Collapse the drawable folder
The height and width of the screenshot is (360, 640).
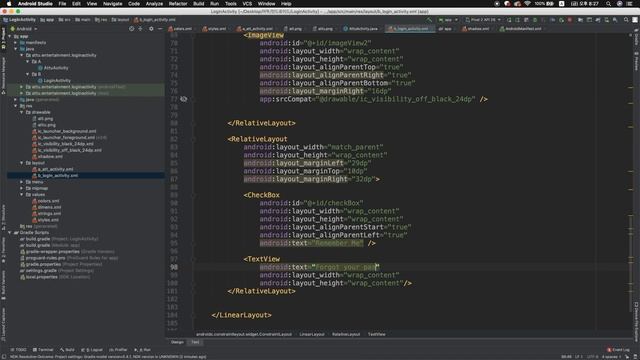coord(22,112)
